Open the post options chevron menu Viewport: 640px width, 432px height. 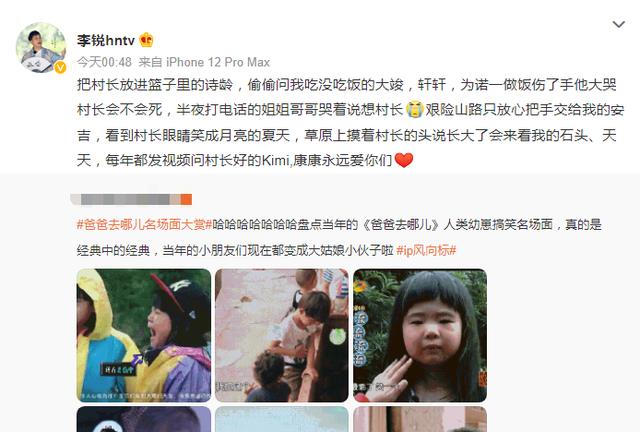pyautogui.click(x=619, y=25)
